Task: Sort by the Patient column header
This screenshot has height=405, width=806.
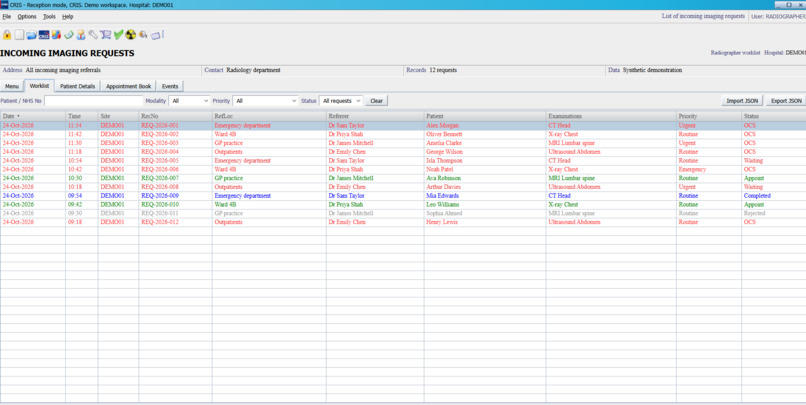Action: 485,116
